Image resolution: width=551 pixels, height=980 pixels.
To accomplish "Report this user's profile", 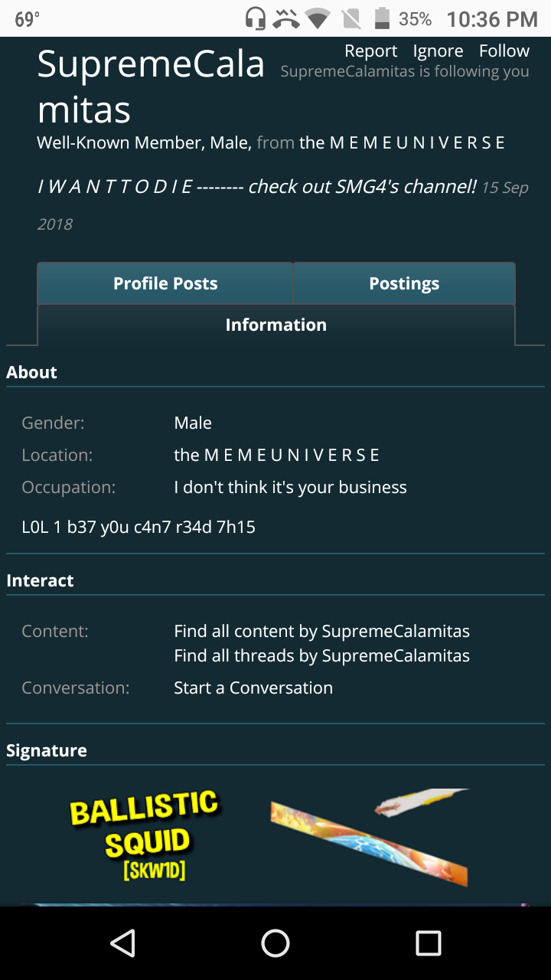I will pos(370,51).
